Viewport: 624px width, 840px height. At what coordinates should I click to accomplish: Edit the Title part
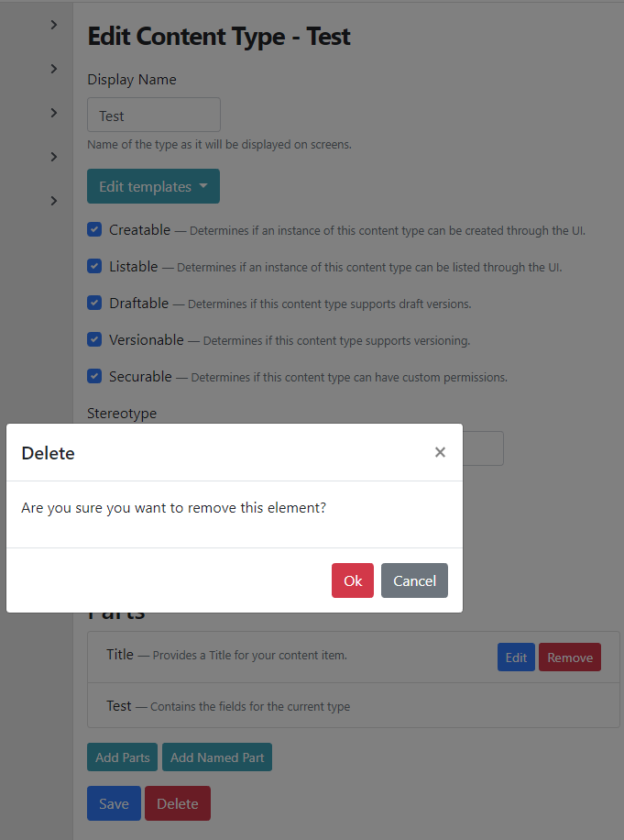click(x=516, y=657)
